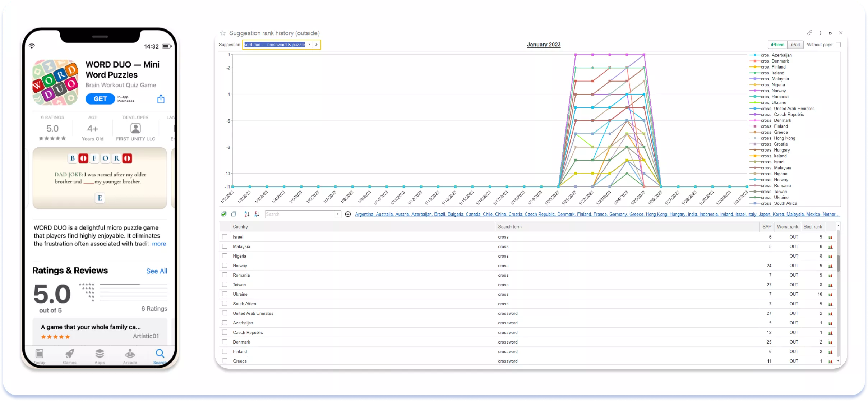Screen dimensions: 868x401
Task: Toggle cross, United Arab Emirates legend series
Action: [782, 109]
